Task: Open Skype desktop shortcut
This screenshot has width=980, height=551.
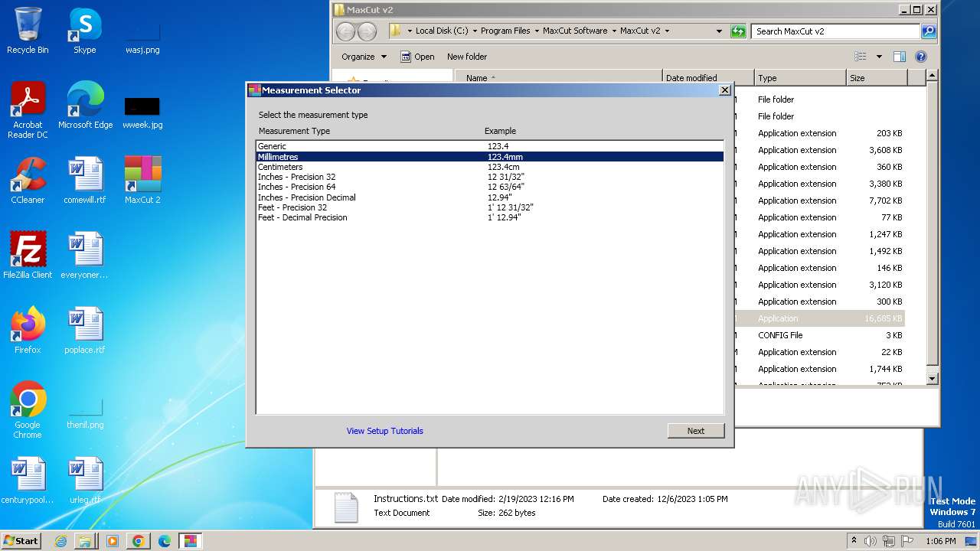Action: pos(85,31)
